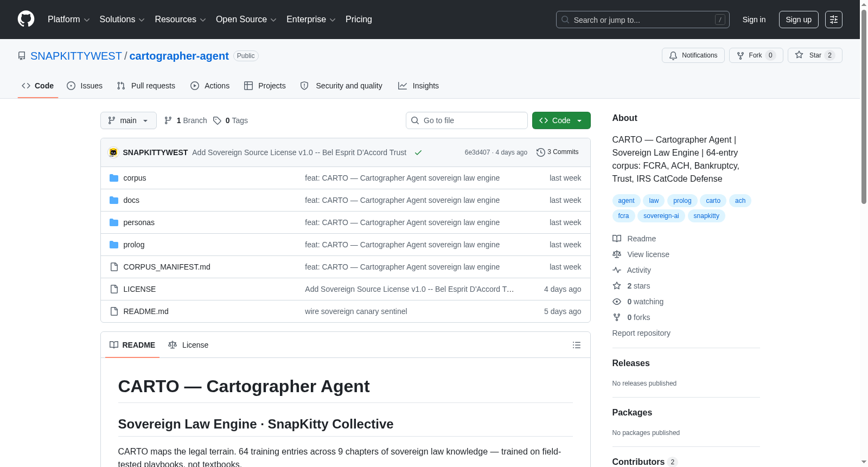The image size is (868, 467).
Task: Open commit hash 6e3d407
Action: click(x=477, y=152)
